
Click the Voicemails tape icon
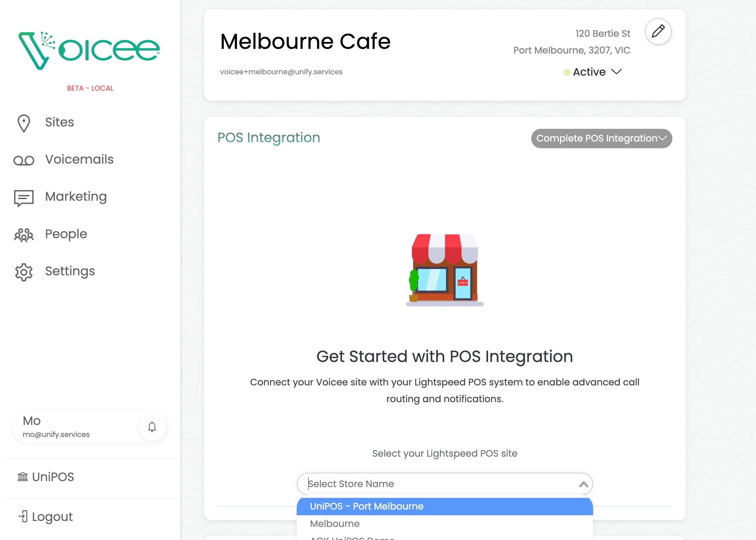24,161
